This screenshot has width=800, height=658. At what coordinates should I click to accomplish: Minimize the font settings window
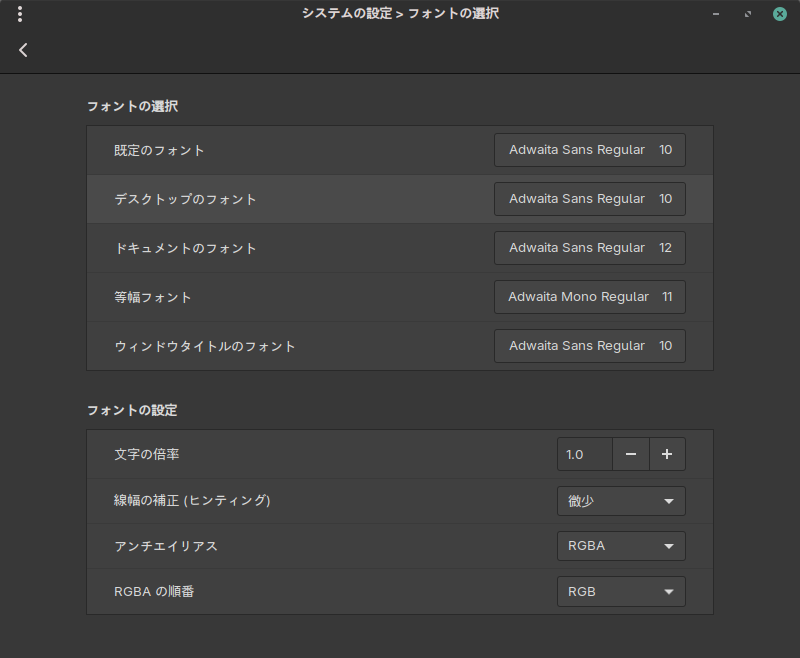coord(716,14)
